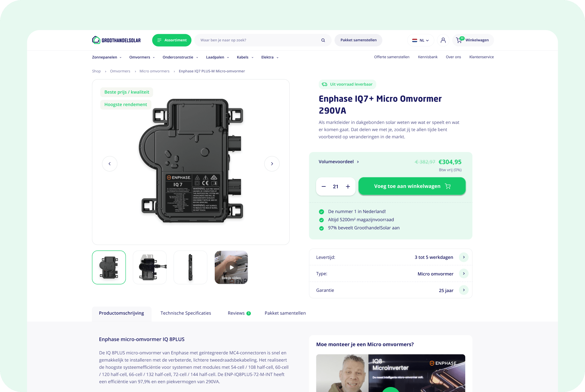This screenshot has height=392, width=585.
Task: Focus the search field 'Waar ben je naar op zoek?'
Action: pyautogui.click(x=259, y=40)
